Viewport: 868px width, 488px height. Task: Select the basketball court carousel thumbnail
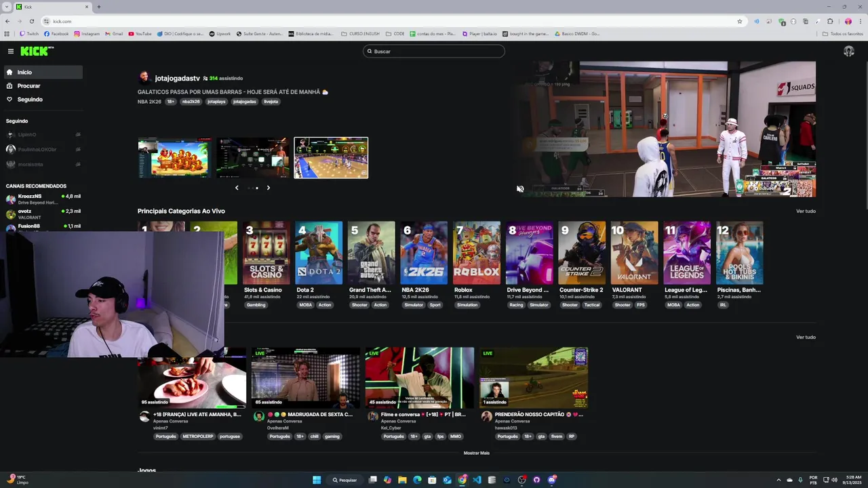pyautogui.click(x=331, y=158)
